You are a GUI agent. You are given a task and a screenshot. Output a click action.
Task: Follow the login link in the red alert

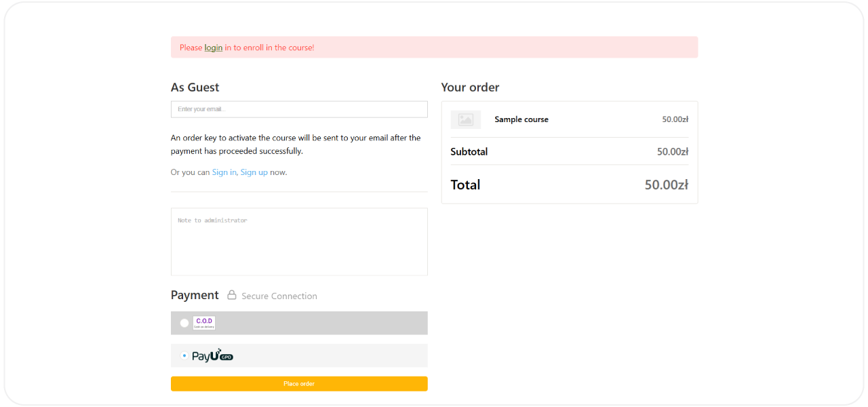point(214,47)
